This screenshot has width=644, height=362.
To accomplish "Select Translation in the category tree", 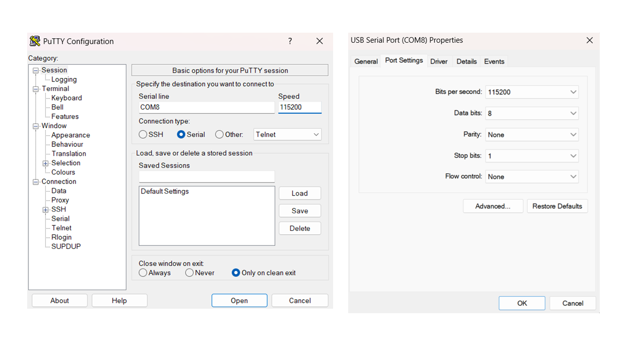I will [68, 154].
